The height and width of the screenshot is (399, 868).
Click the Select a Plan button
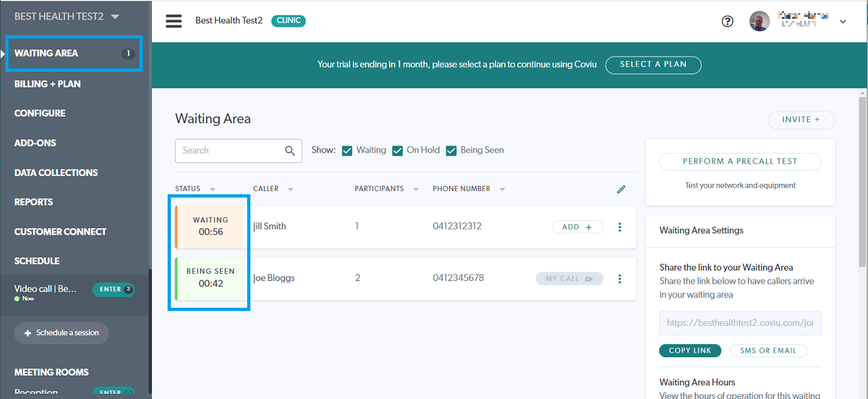[653, 65]
